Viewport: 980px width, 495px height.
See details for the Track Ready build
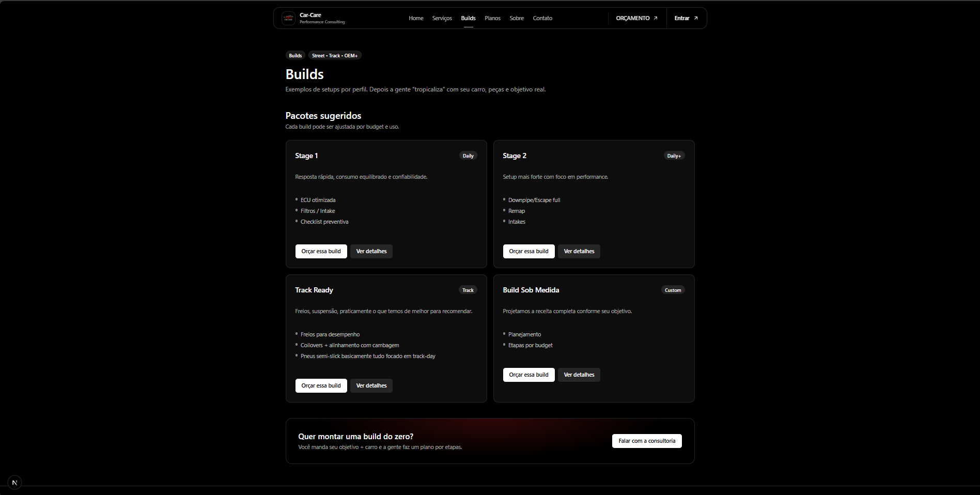click(371, 385)
